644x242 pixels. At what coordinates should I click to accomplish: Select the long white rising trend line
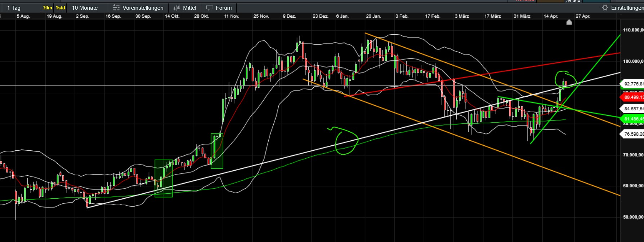tap(354, 140)
